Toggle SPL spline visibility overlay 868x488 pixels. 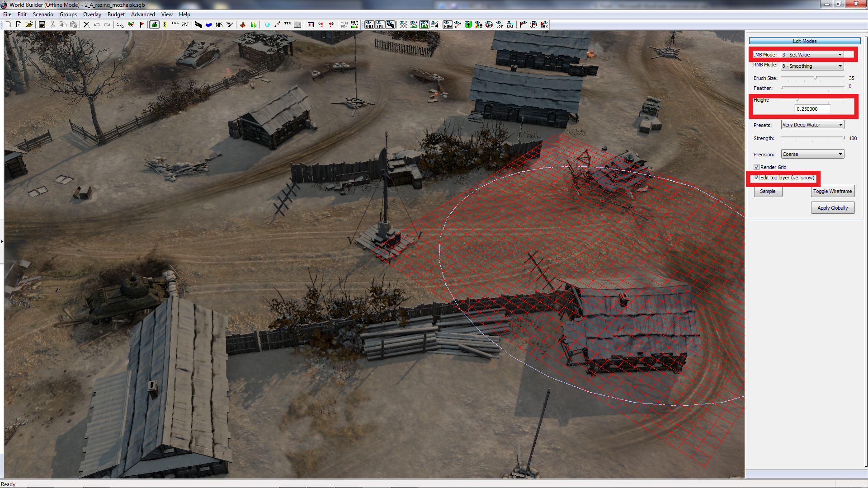click(380, 24)
